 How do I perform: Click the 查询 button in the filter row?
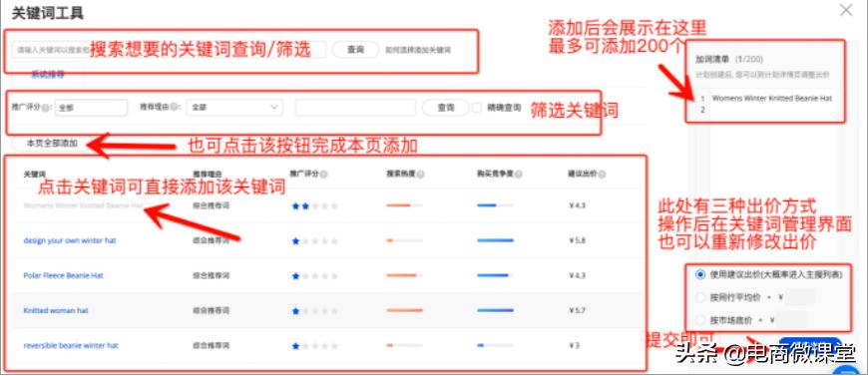coord(446,108)
